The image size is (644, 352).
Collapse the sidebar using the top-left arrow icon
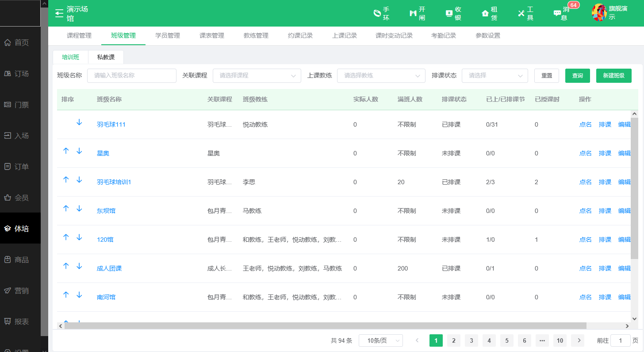point(59,13)
